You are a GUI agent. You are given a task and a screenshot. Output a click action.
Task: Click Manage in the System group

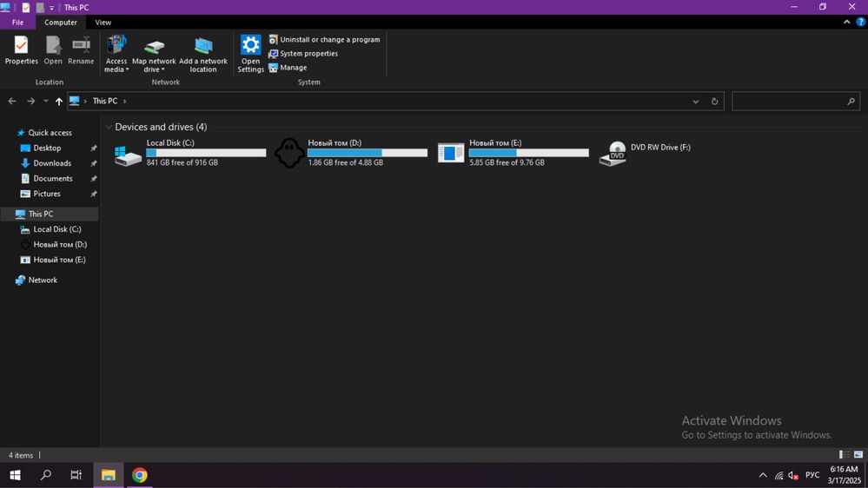tap(288, 68)
